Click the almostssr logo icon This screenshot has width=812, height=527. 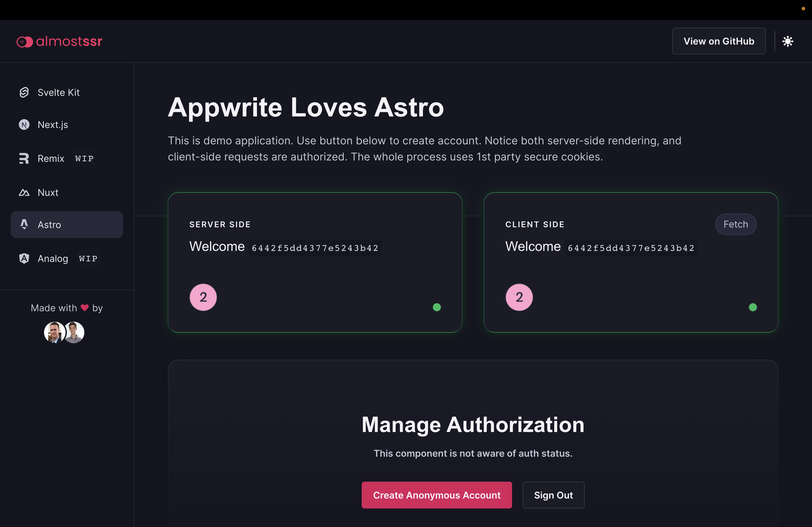(x=24, y=42)
